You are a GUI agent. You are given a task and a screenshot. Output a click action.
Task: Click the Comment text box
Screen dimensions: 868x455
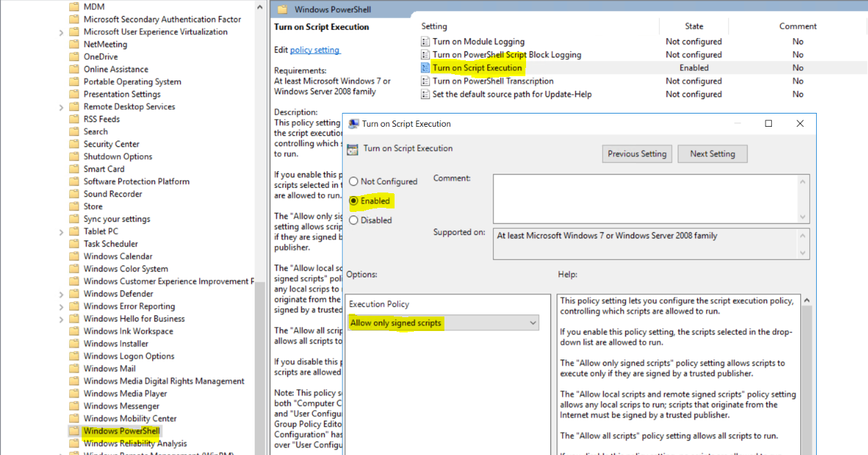[x=651, y=199]
